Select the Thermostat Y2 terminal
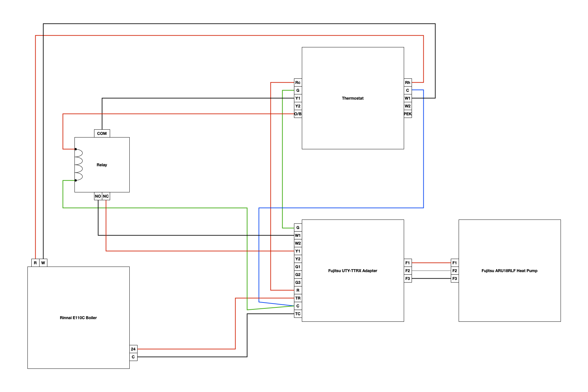 click(x=298, y=106)
